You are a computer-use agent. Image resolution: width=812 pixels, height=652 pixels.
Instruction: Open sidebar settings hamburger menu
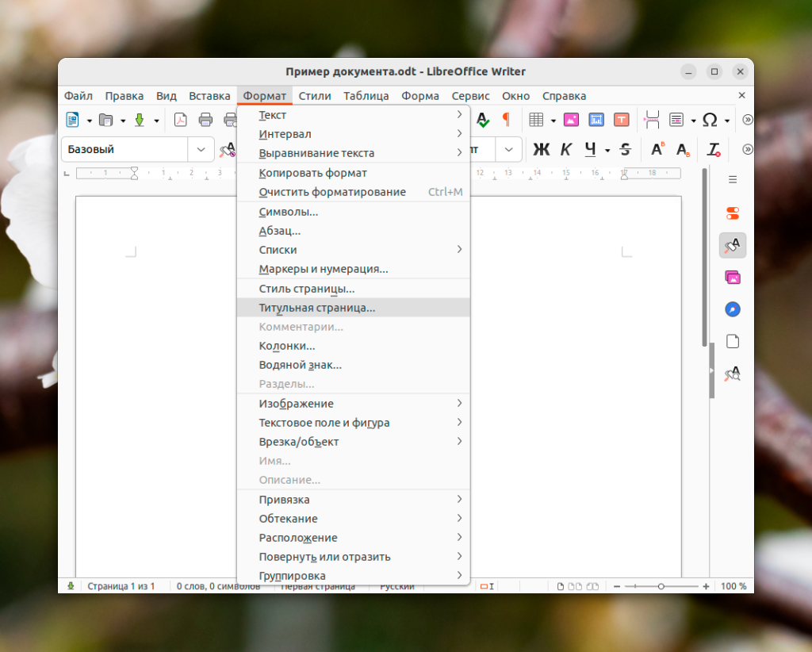tap(733, 180)
